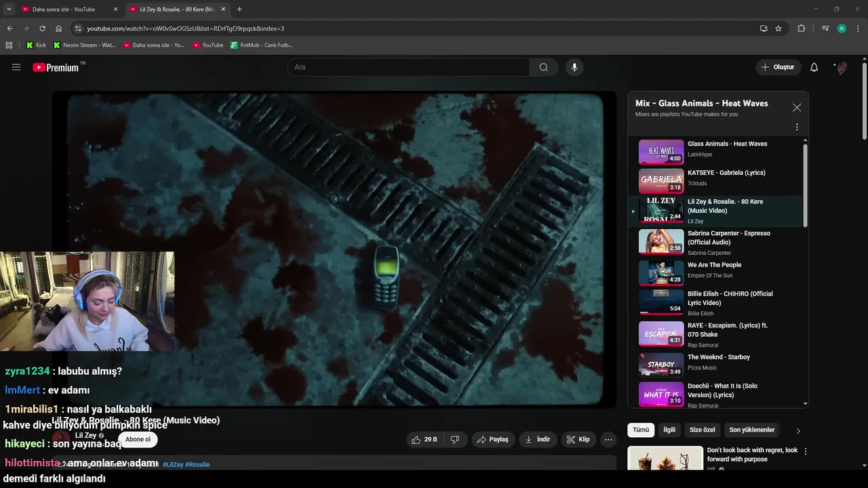868x488 pixels.
Task: Open the Kick bookmark
Action: tap(36, 45)
